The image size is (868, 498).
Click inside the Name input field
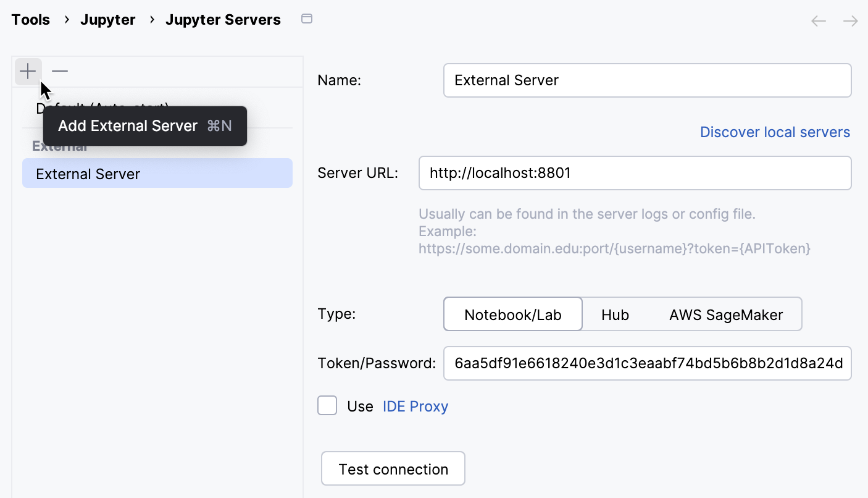click(647, 80)
